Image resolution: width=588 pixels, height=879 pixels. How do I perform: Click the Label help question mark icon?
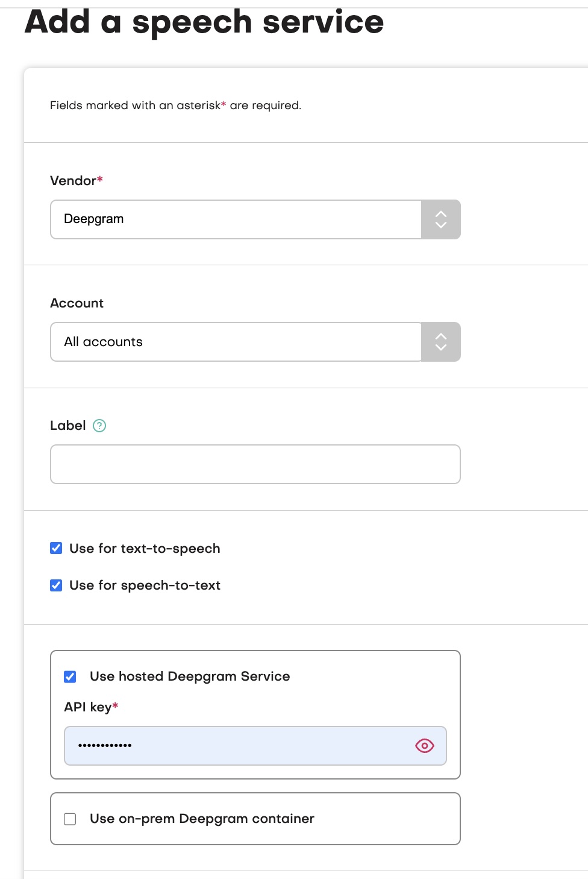(x=99, y=426)
